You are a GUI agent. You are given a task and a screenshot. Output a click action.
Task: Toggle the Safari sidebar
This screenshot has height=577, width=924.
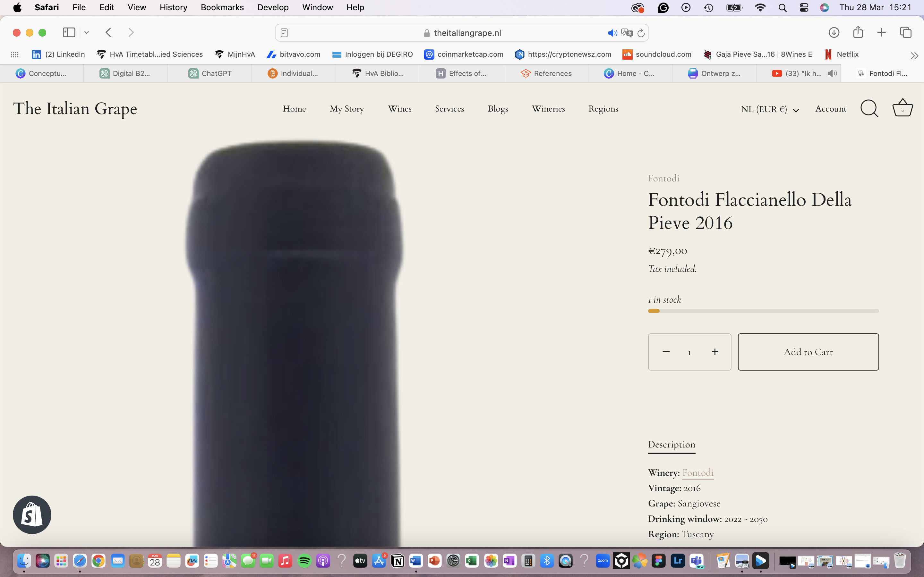point(69,32)
